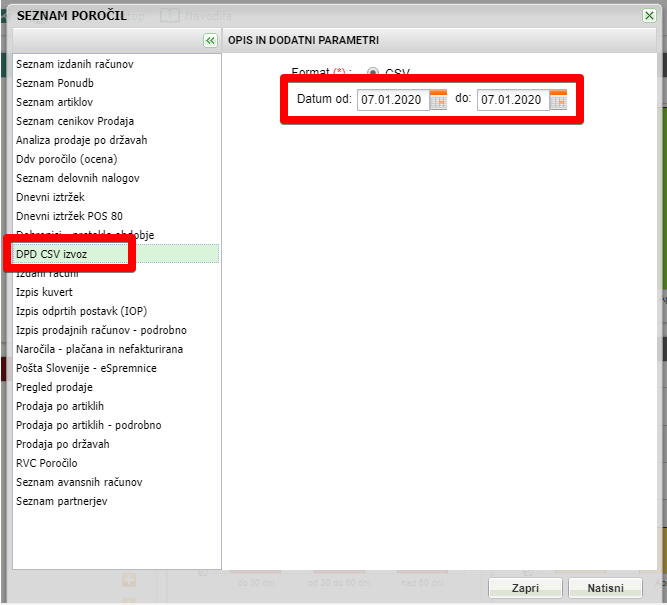Select Prodaja po artiklih - podrobno
Viewport: 667px width, 605px height.
(116, 425)
